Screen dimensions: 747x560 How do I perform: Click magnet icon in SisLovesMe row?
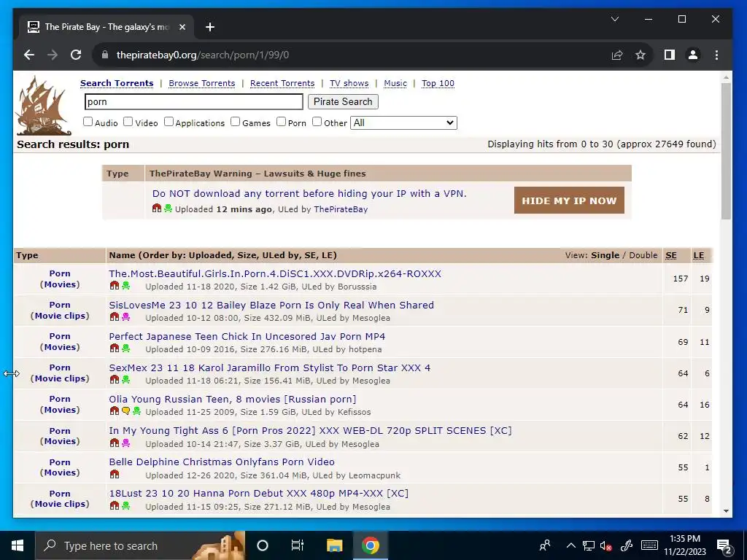[115, 317]
